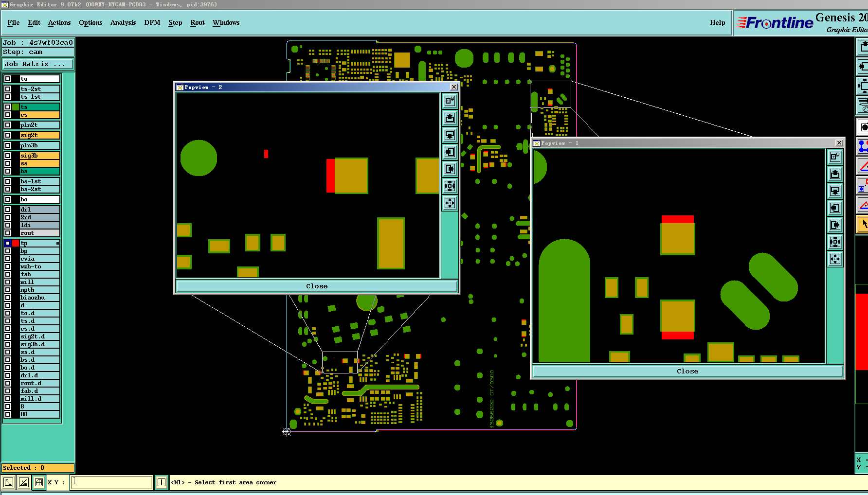Open the Job Matrix selector
This screenshot has height=495, width=868.
[38, 64]
